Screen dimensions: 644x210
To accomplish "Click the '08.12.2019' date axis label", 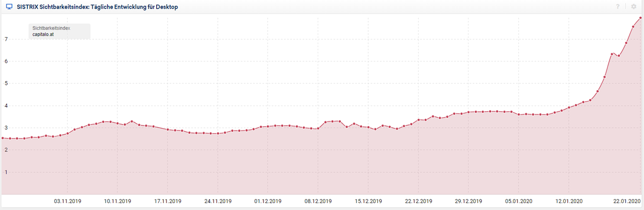I will pos(318,201).
